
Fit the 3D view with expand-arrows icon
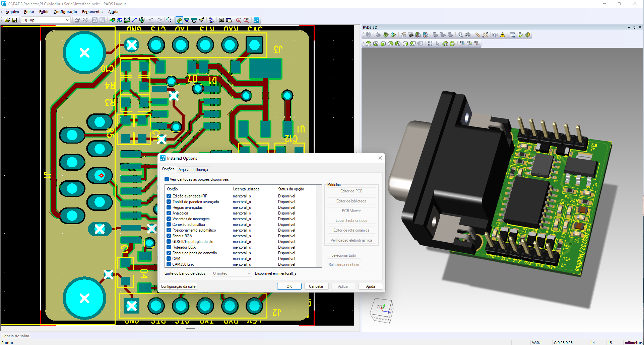430,44
